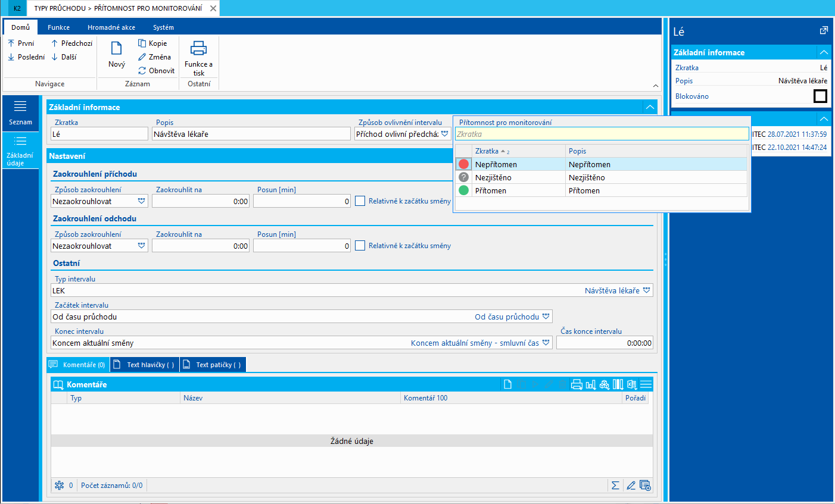Toggle Relativně k začátku směny for odchod
Image resolution: width=835 pixels, height=504 pixels.
[x=360, y=246]
